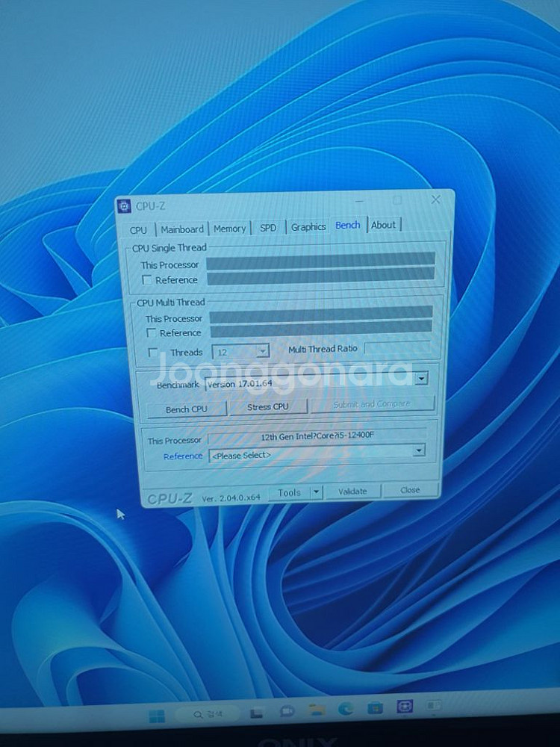Image resolution: width=560 pixels, height=747 pixels.
Task: Click the blue Reference link label
Action: click(183, 456)
